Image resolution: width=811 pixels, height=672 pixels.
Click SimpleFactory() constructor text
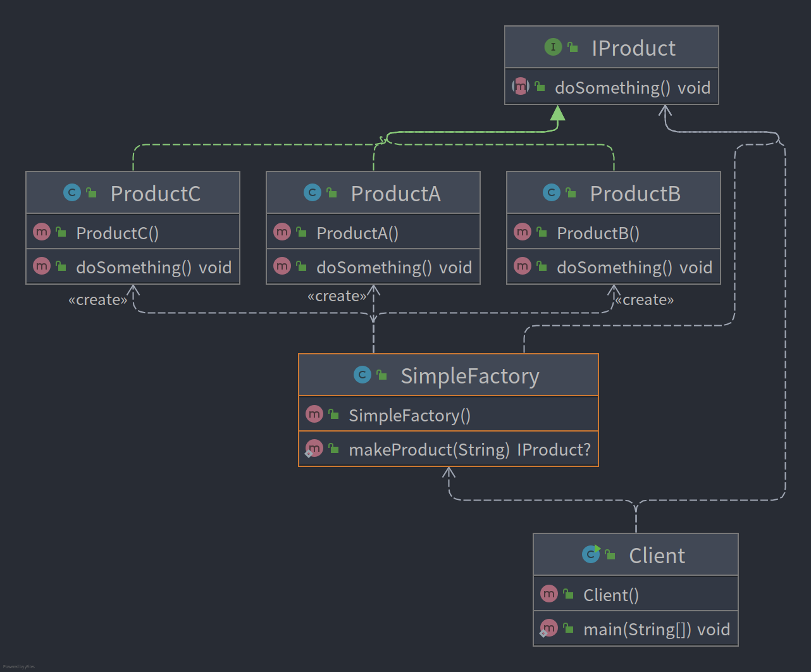(410, 415)
